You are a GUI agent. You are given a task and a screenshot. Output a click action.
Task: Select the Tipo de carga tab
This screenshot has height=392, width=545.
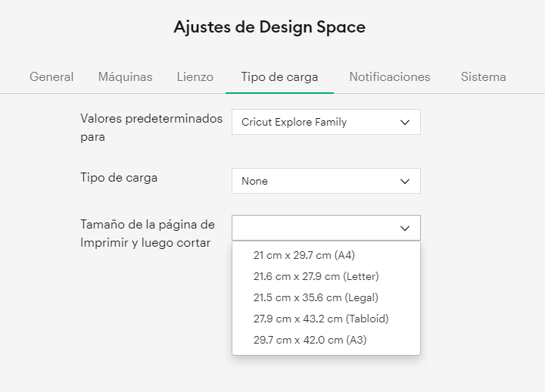(279, 76)
